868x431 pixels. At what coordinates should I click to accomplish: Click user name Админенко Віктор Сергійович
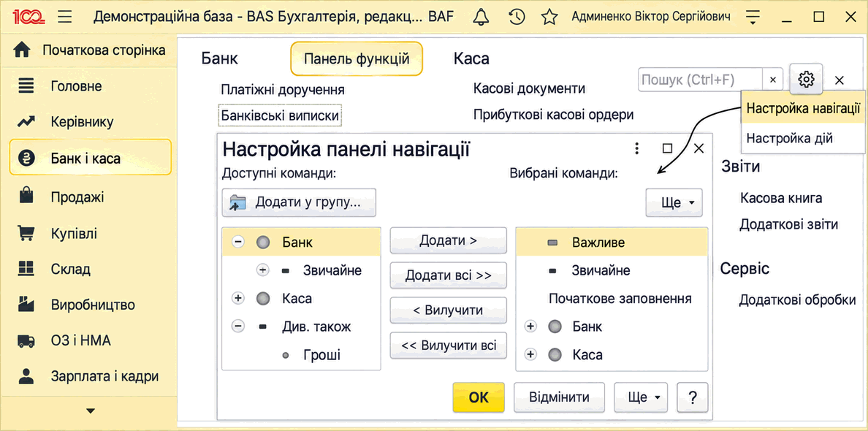651,17
